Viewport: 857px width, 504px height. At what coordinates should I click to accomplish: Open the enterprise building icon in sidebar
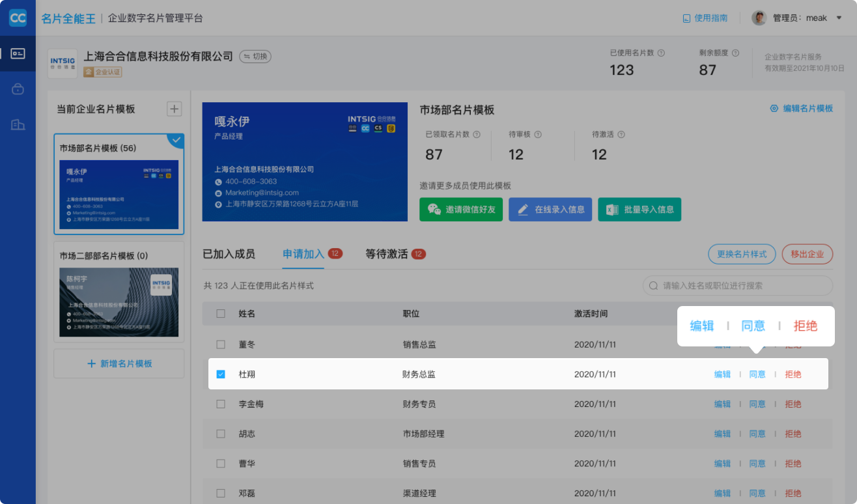[x=18, y=125]
